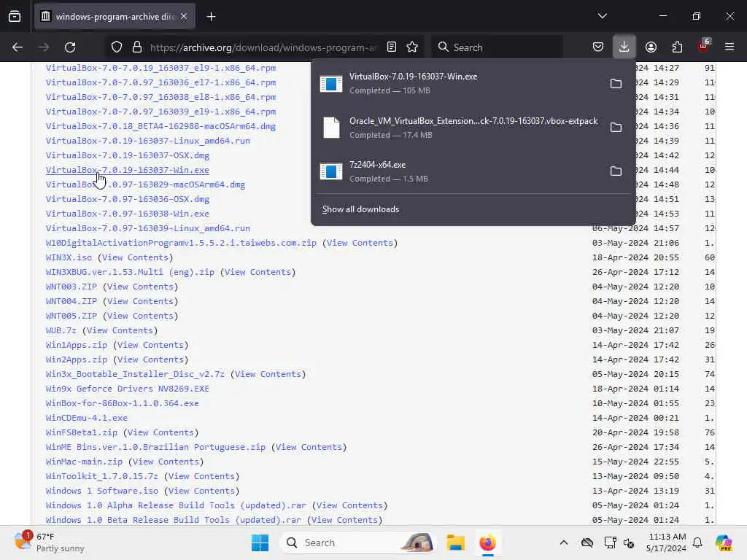The height and width of the screenshot is (560, 747).
Task: Show 7z2404-x64.exe in folder
Action: pos(616,171)
